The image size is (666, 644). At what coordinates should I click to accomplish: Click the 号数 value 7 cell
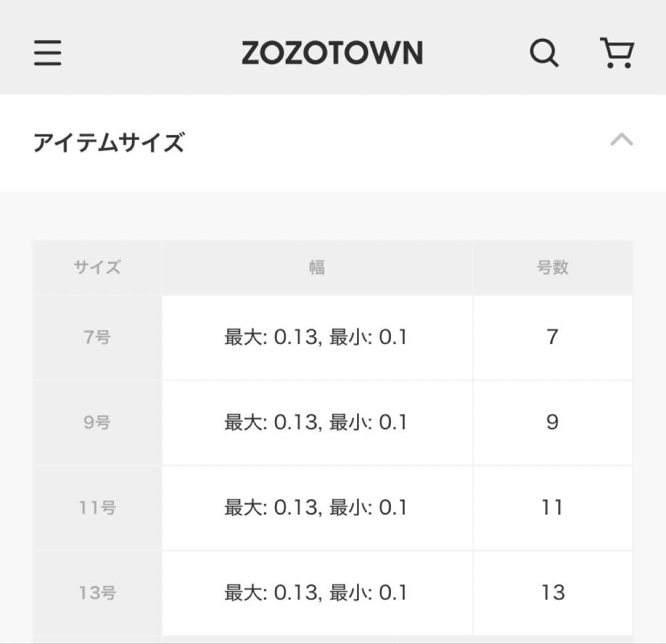[553, 338]
